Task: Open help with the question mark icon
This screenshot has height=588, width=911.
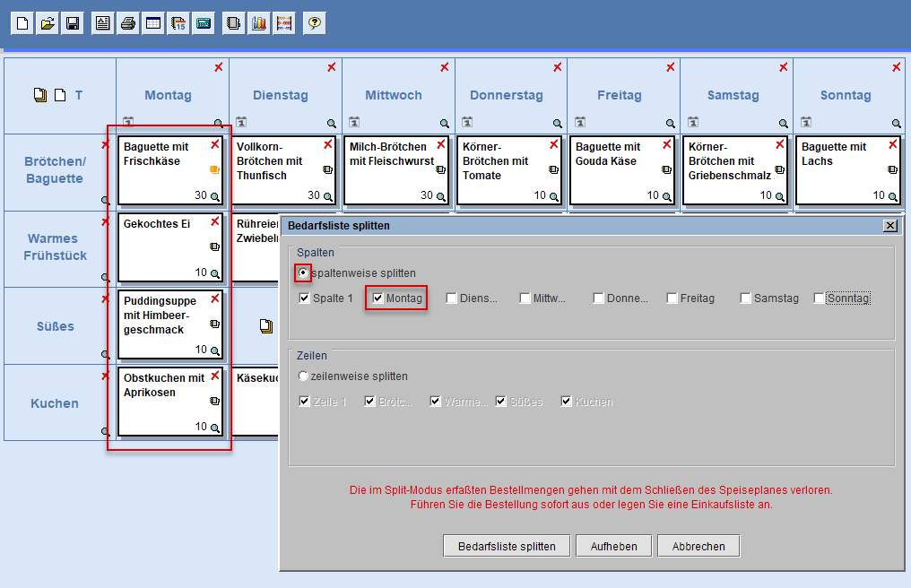Action: click(x=314, y=24)
